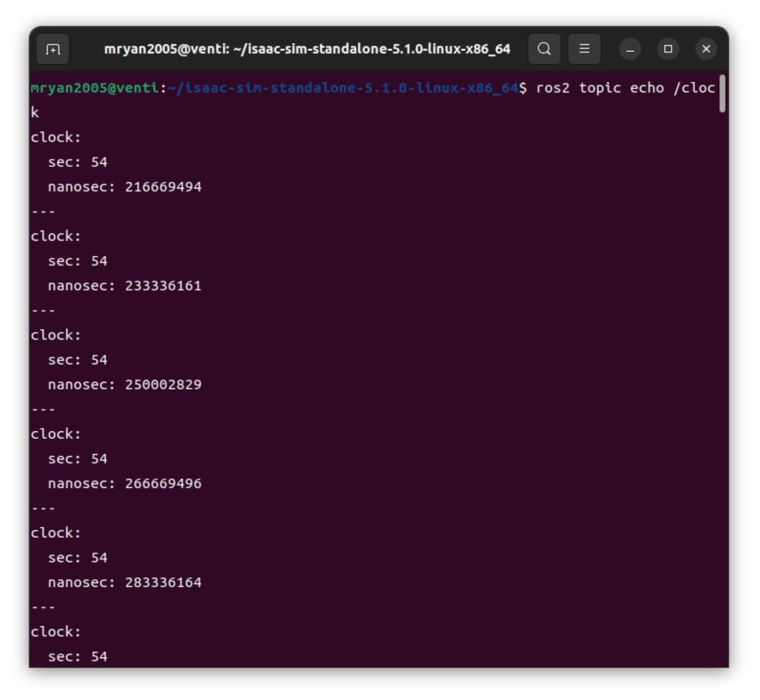Screen dimensions: 760x700
Task: Click nanosec value 250002829
Action: 163,385
